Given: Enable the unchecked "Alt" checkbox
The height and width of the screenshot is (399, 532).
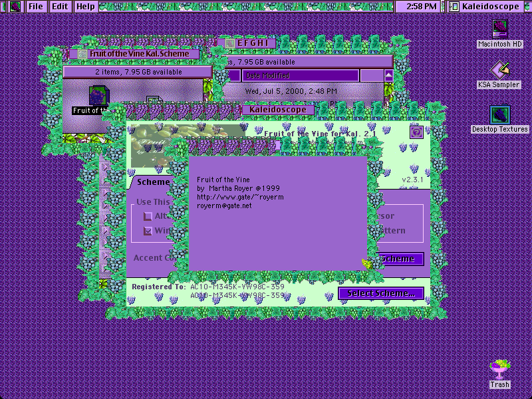Looking at the screenshot, I should coord(148,216).
